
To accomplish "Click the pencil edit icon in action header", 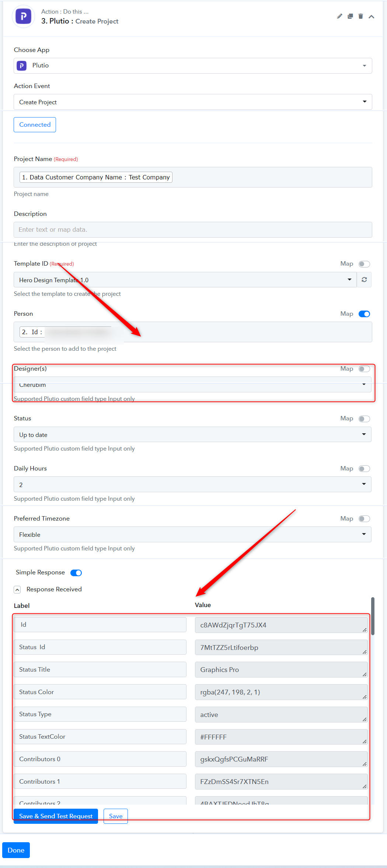I will coord(339,16).
